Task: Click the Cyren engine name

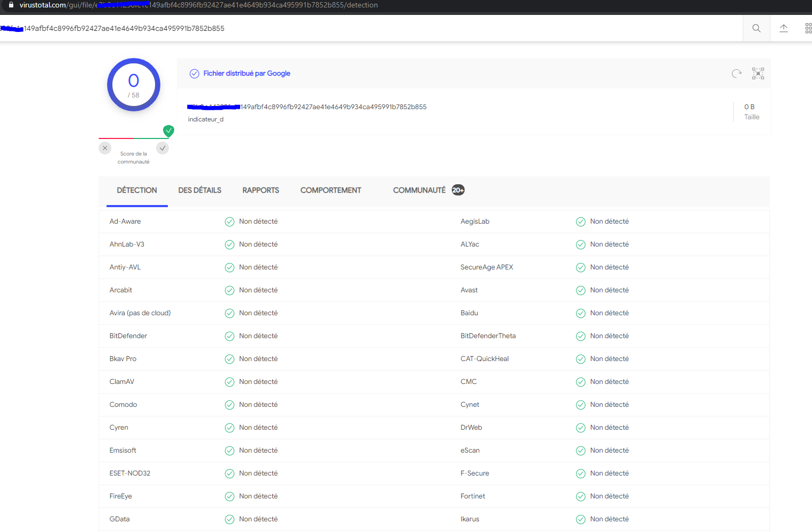Action: tap(119, 428)
